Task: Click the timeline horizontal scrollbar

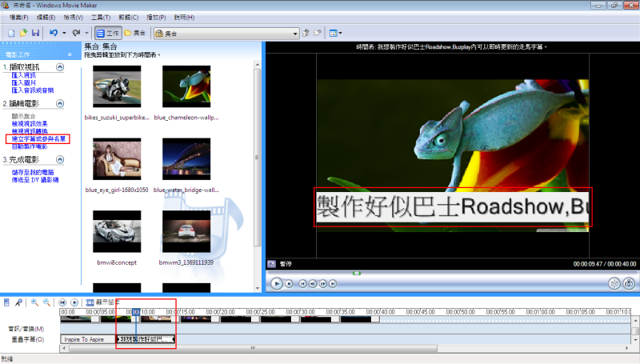Action: point(253,348)
